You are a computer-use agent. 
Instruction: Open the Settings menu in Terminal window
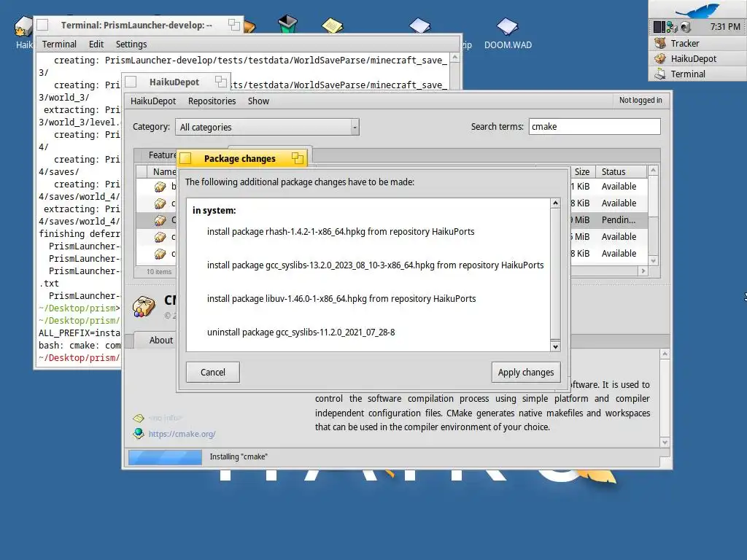point(131,44)
